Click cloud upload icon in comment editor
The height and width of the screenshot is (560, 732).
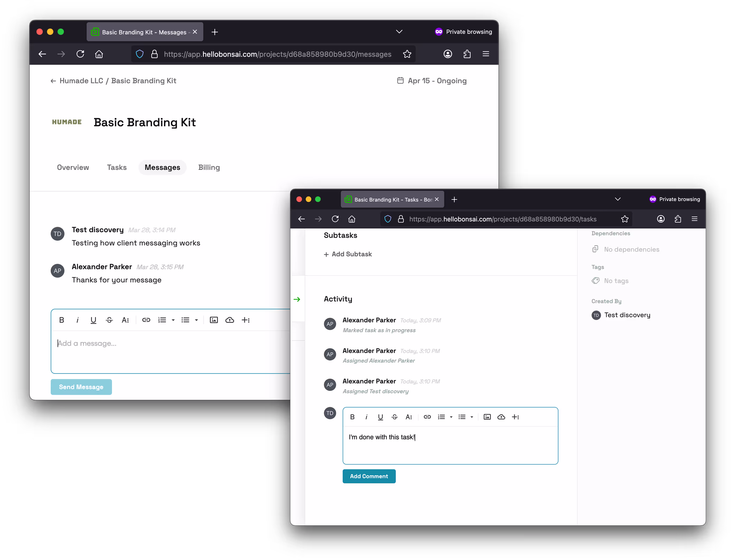(x=501, y=417)
